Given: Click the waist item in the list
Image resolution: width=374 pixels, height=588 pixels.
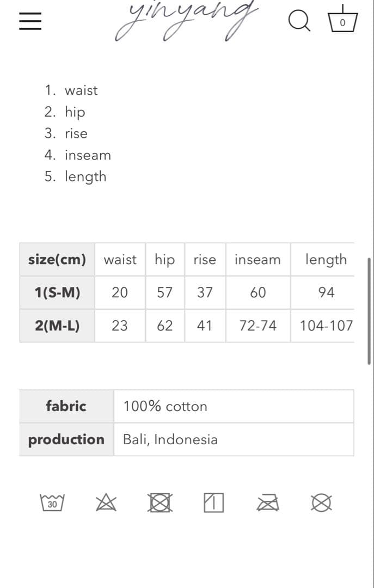Looking at the screenshot, I should [81, 90].
